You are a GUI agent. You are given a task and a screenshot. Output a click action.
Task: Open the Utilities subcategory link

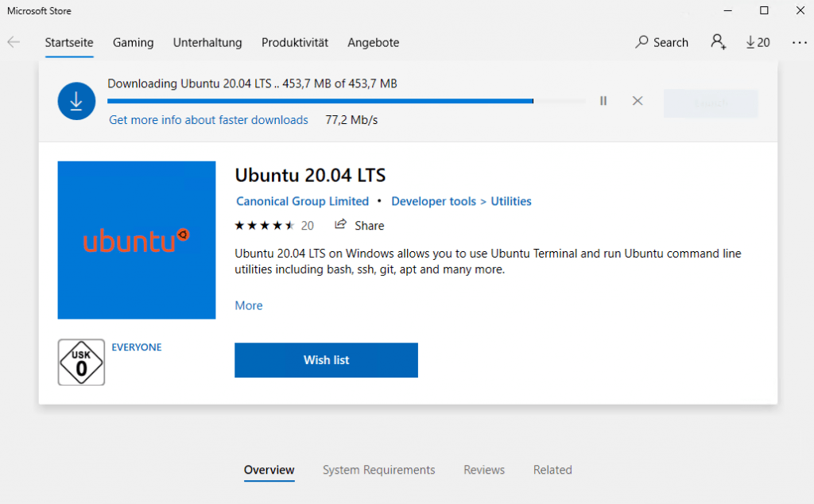511,201
